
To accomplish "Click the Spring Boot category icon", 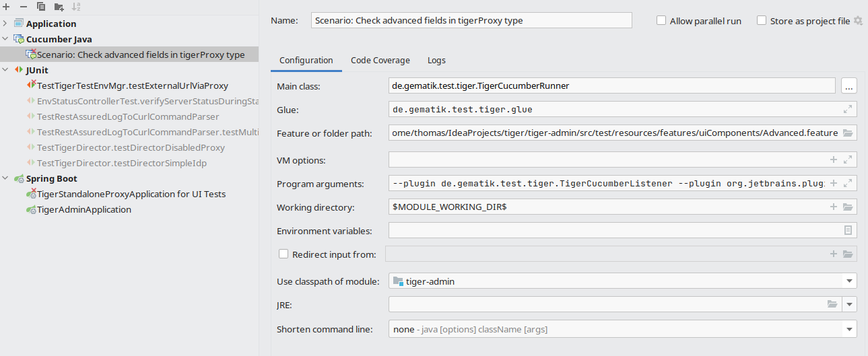I will (x=19, y=178).
